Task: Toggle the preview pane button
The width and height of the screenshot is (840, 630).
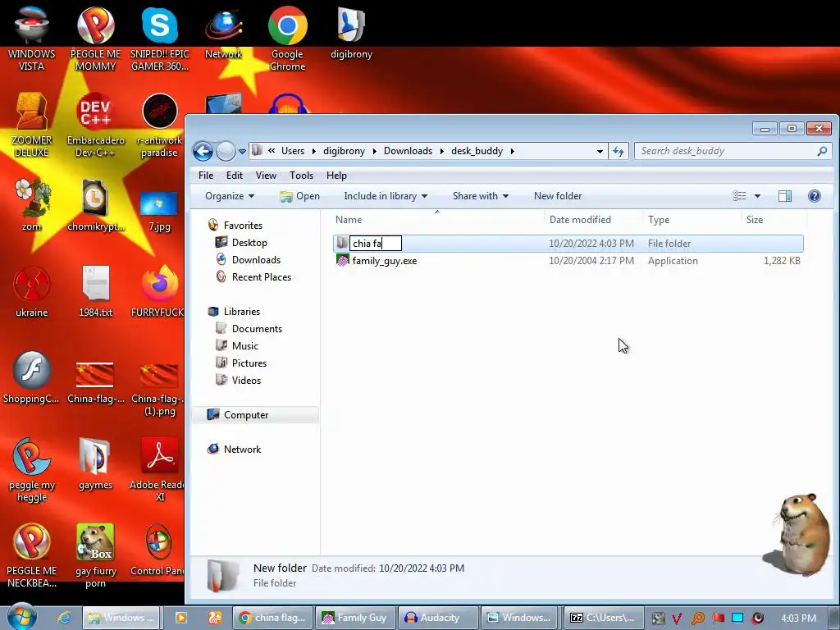Action: [785, 196]
